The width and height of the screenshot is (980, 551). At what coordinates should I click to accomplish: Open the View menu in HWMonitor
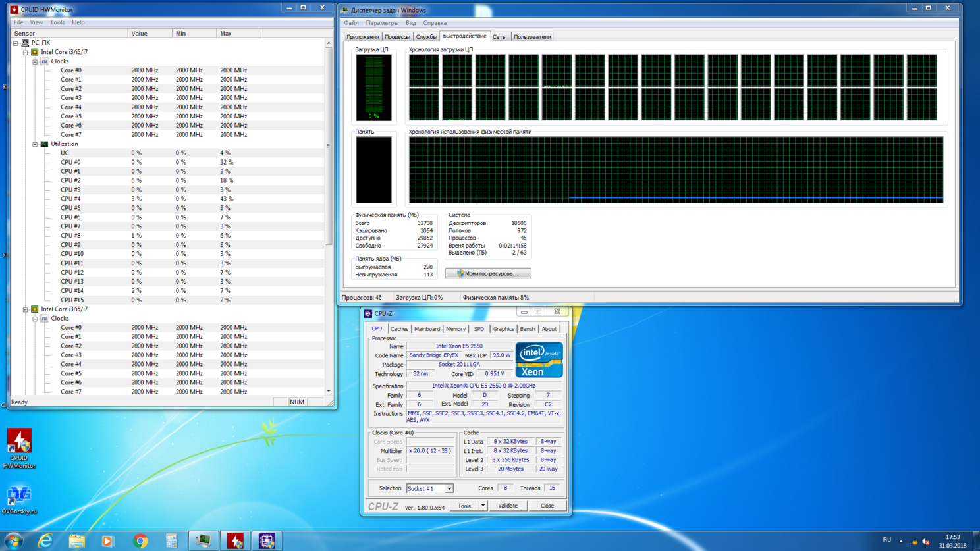click(x=36, y=22)
